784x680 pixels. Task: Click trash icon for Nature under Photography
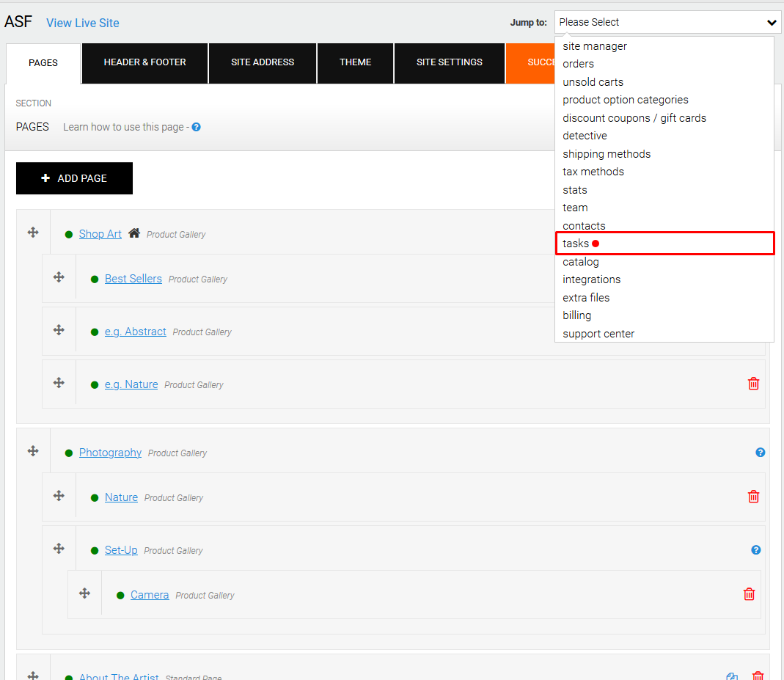coord(753,497)
